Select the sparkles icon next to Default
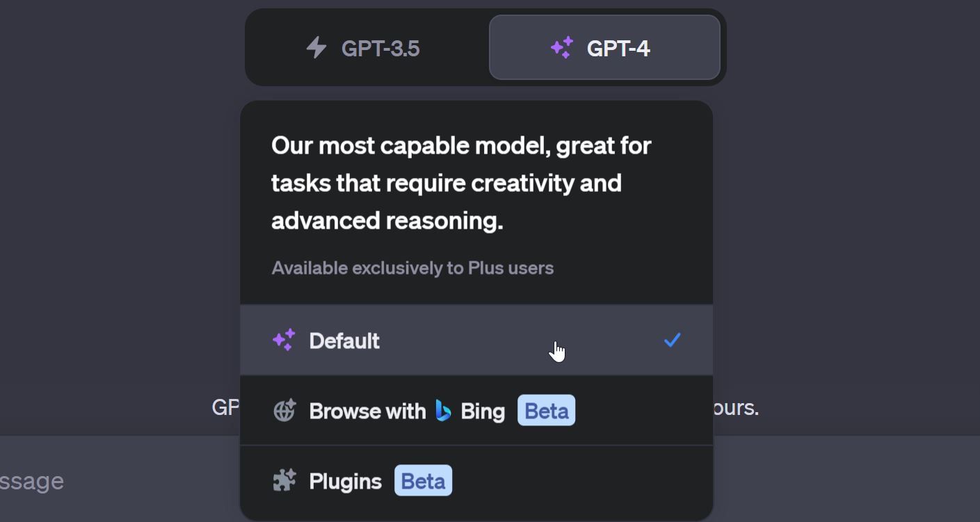 (x=284, y=340)
